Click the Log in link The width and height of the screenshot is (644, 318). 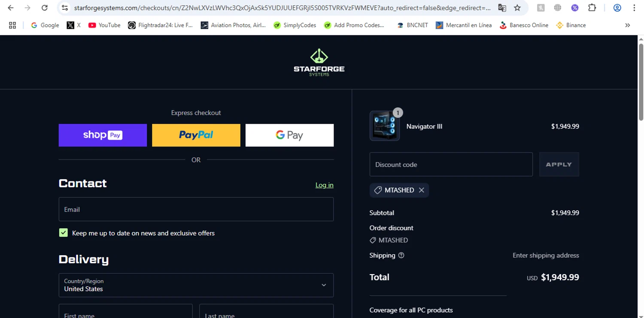tap(325, 185)
